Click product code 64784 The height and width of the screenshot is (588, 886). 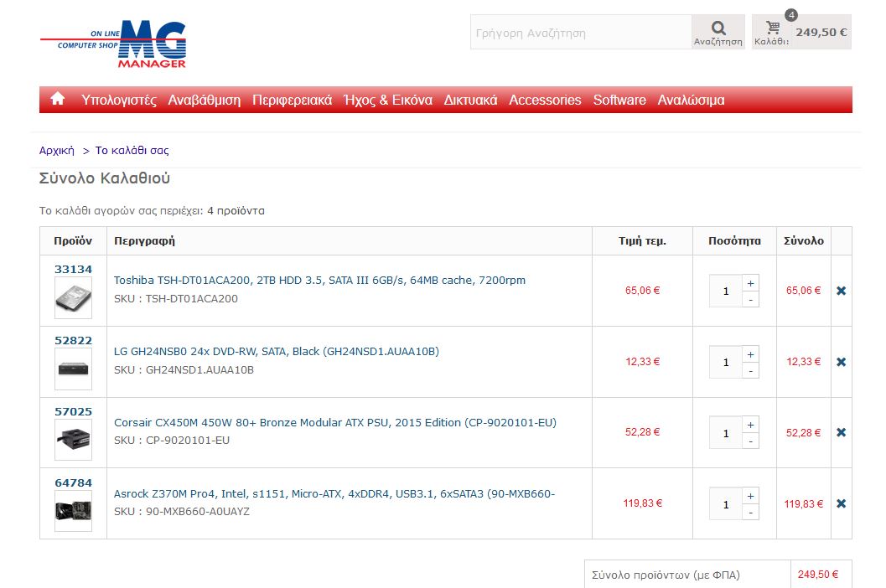pos(73,483)
